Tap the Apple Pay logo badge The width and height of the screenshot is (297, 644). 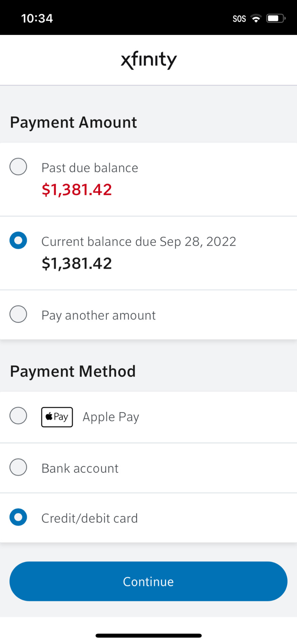point(57,417)
